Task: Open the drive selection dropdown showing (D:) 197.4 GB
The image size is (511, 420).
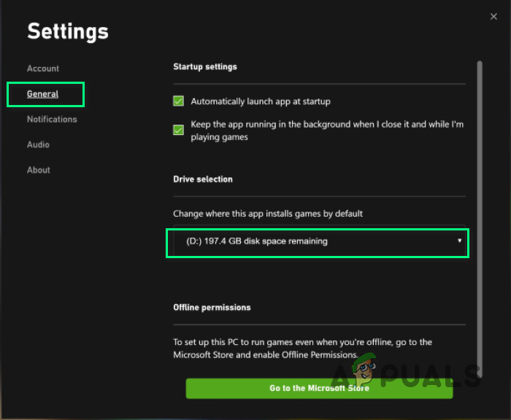Action: pos(318,241)
